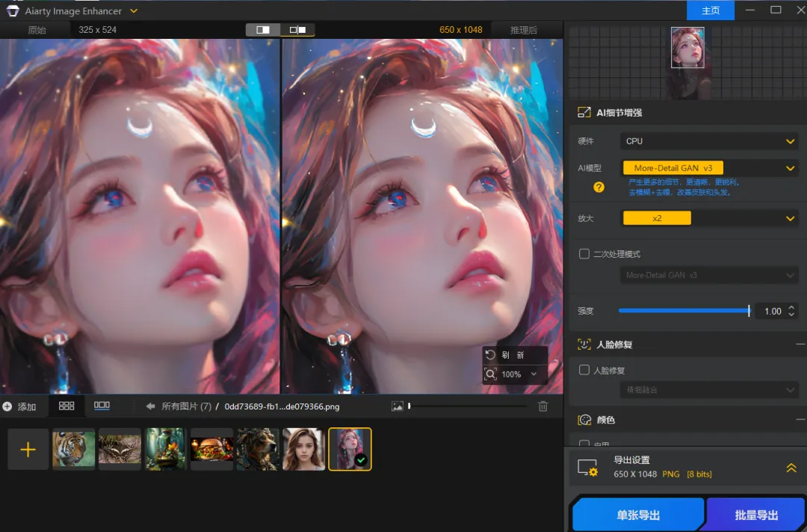This screenshot has height=532, width=807.
Task: Click the 刷新 refresh icon
Action: (490, 354)
